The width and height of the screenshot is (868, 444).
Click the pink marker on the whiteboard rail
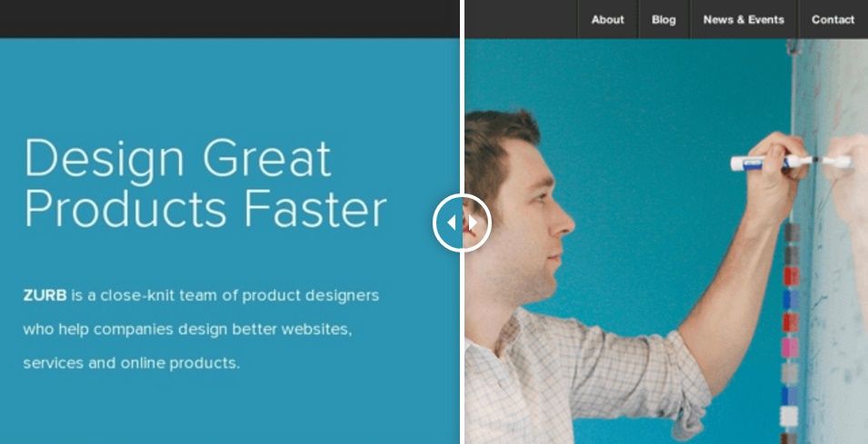tap(790, 348)
